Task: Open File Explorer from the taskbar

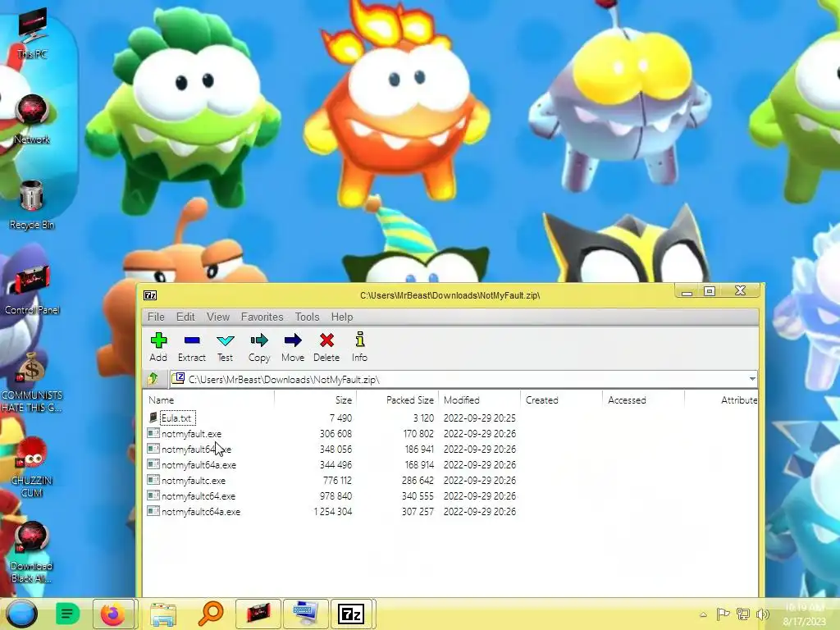Action: click(163, 614)
